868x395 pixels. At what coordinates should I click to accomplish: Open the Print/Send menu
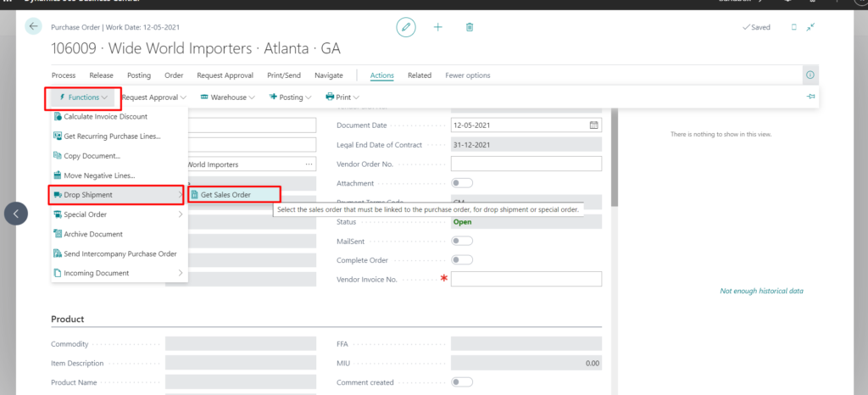[x=284, y=75]
